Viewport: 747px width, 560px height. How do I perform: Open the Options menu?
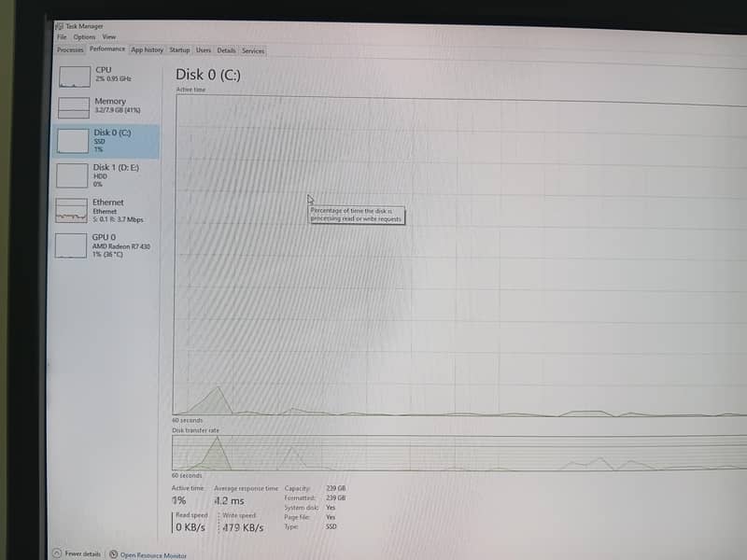[84, 36]
